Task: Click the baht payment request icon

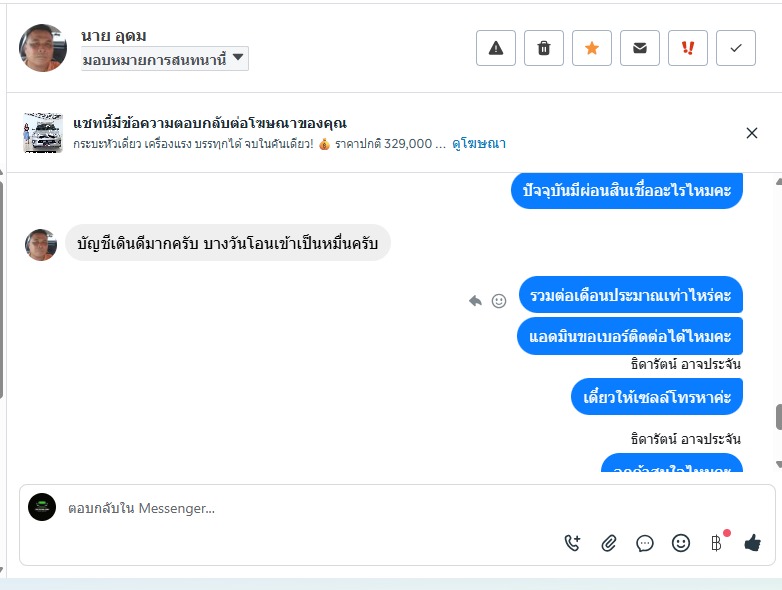Action: [x=716, y=543]
